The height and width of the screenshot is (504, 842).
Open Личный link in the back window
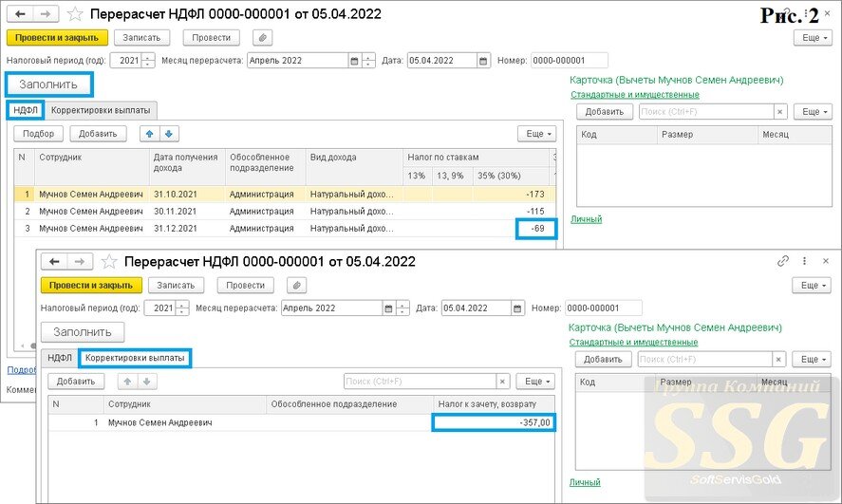click(x=586, y=219)
